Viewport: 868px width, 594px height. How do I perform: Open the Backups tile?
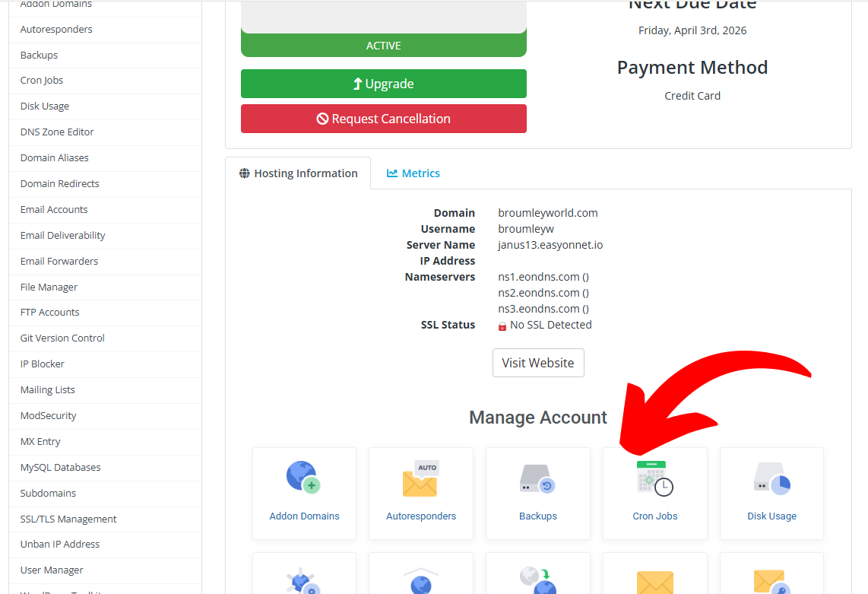click(537, 493)
